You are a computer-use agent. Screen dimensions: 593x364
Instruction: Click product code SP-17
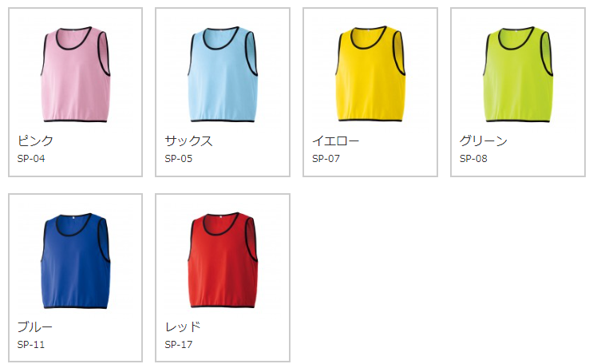tap(179, 345)
